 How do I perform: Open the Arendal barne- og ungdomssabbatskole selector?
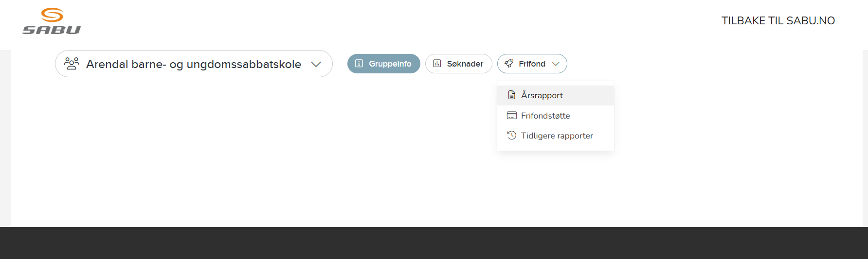point(194,64)
